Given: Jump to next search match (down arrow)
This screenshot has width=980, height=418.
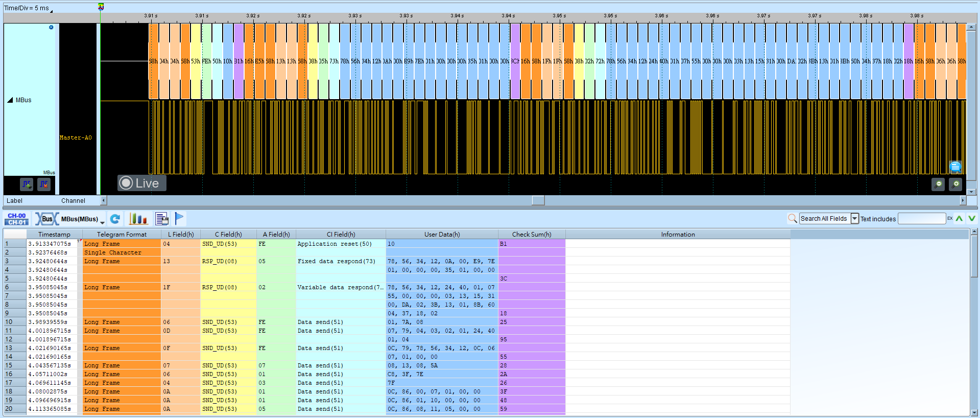Looking at the screenshot, I should coord(972,219).
